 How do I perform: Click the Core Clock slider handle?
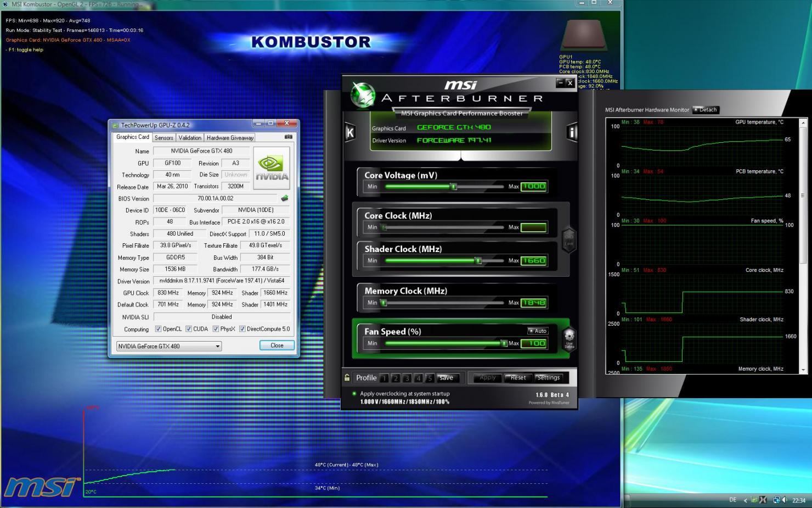click(384, 227)
